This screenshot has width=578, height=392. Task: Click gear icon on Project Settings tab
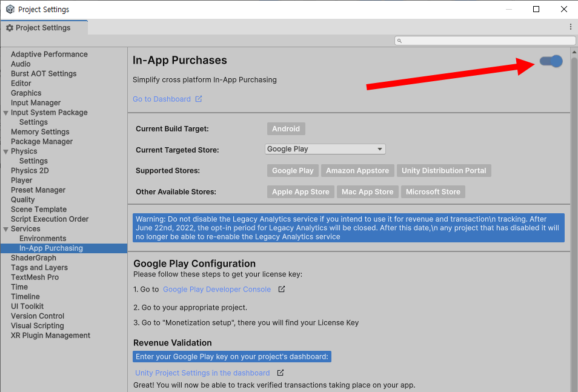click(x=10, y=28)
